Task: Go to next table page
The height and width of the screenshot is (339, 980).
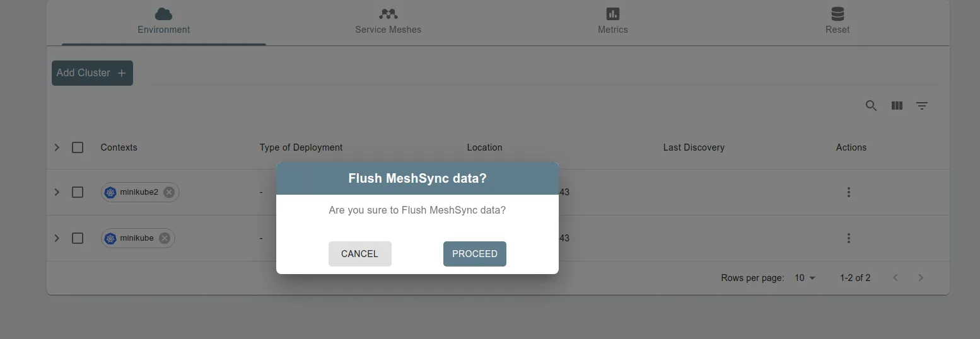Action: point(921,278)
